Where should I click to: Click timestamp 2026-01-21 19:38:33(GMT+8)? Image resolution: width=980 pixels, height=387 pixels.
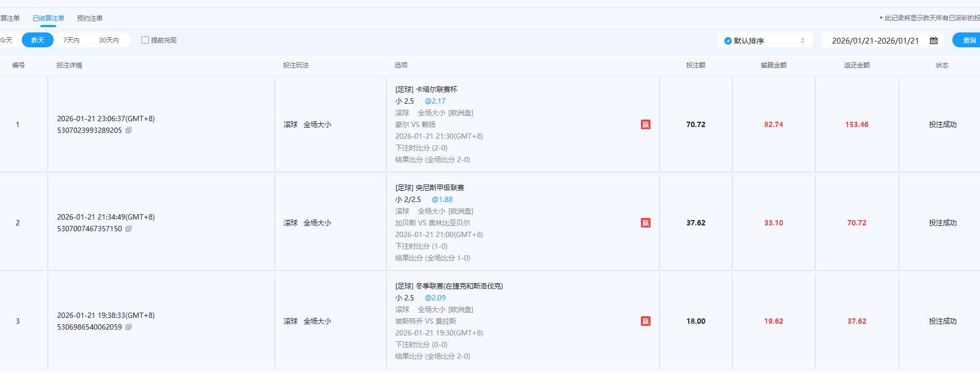pos(106,315)
